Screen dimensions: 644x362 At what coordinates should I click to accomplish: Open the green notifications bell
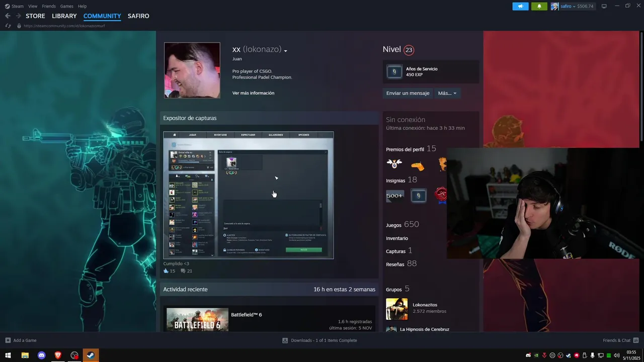539,6
